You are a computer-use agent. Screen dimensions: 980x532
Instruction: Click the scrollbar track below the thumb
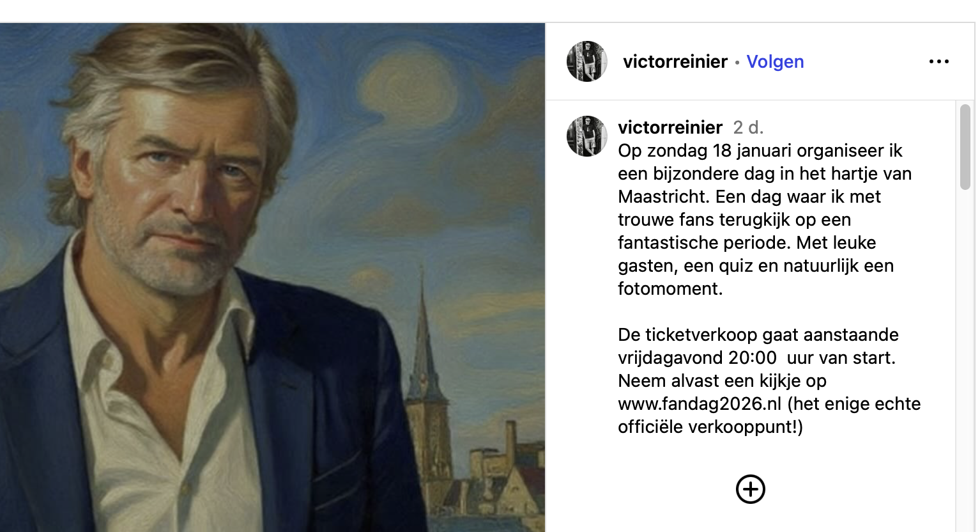[965, 358]
